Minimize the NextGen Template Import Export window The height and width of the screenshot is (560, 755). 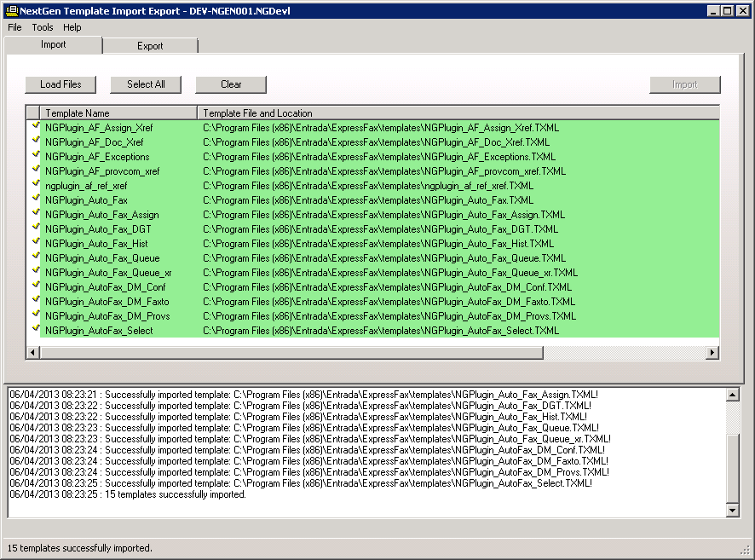713,10
